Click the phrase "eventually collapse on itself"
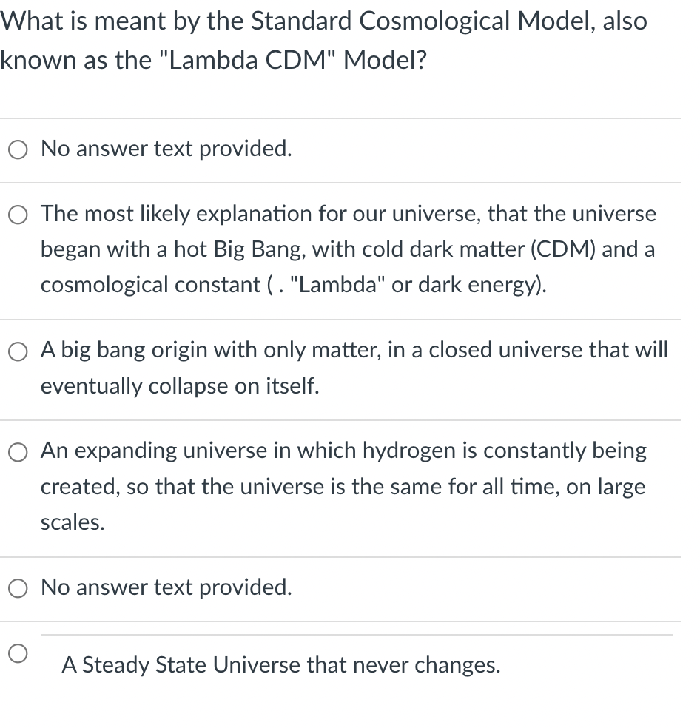 (180, 386)
